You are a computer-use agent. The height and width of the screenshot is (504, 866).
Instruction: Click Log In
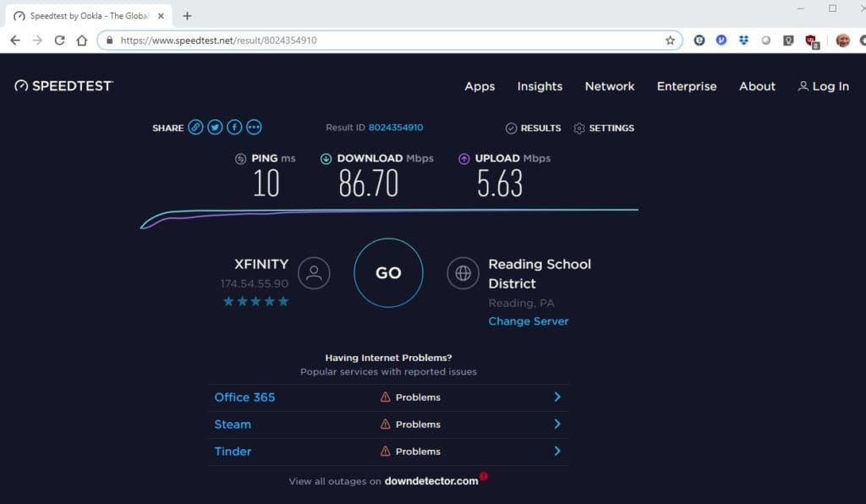click(824, 86)
